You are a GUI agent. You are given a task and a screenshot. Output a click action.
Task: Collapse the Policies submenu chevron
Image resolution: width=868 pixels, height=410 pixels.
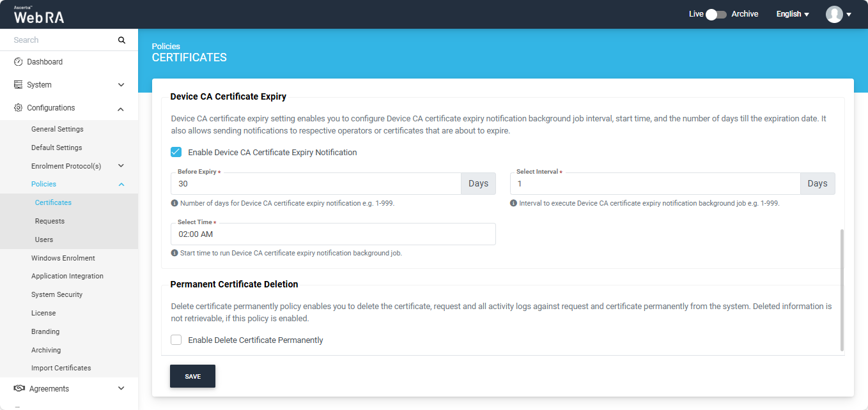point(121,185)
